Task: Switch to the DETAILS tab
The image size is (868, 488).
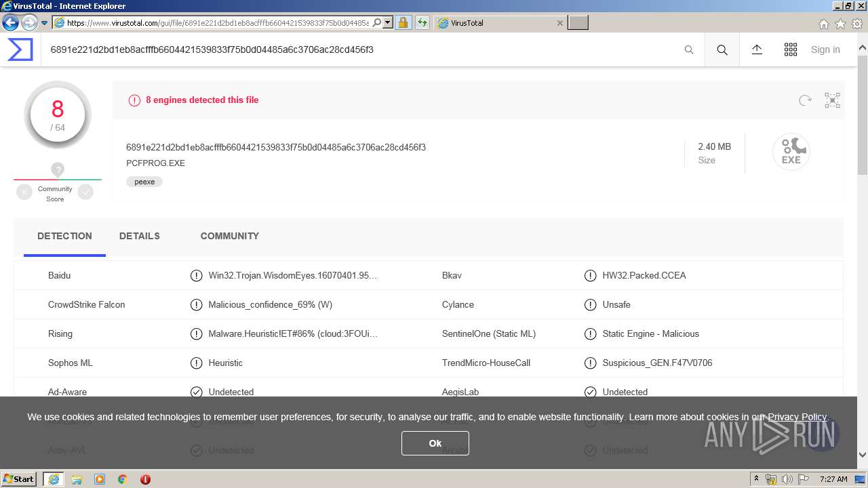Action: [140, 236]
